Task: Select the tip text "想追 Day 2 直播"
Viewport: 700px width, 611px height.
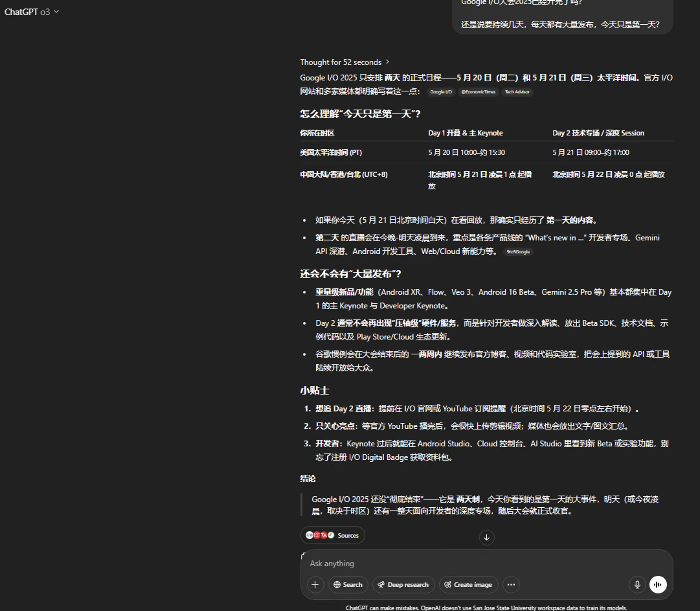Action: coord(343,409)
